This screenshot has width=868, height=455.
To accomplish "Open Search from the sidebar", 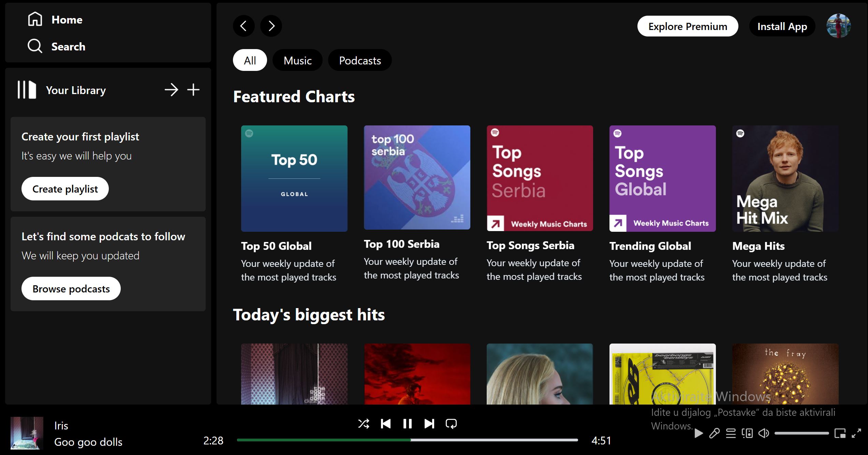I will (68, 46).
